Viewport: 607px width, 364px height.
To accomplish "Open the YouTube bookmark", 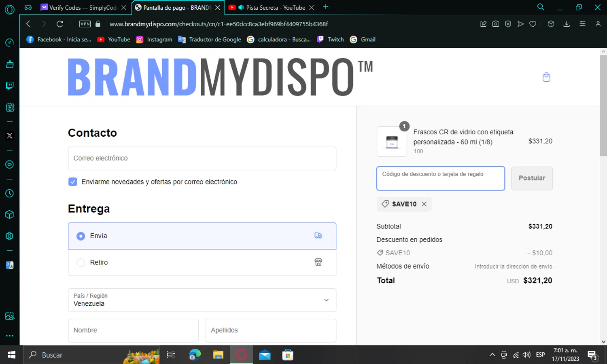I will [x=114, y=39].
